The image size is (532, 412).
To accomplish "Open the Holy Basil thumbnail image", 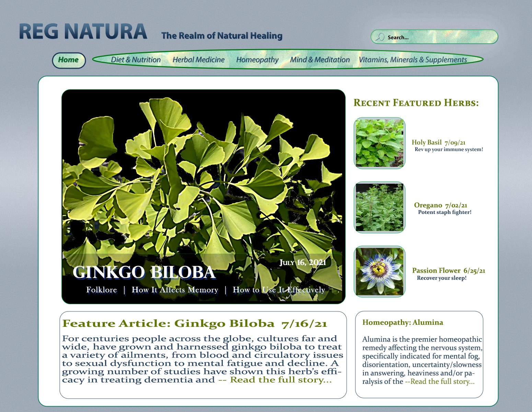I will [379, 143].
